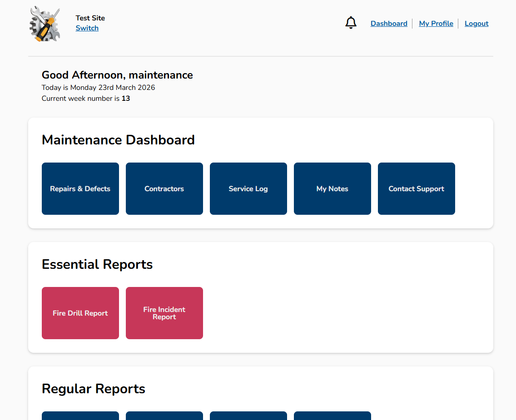Open the Fire Drill Report

point(80,313)
